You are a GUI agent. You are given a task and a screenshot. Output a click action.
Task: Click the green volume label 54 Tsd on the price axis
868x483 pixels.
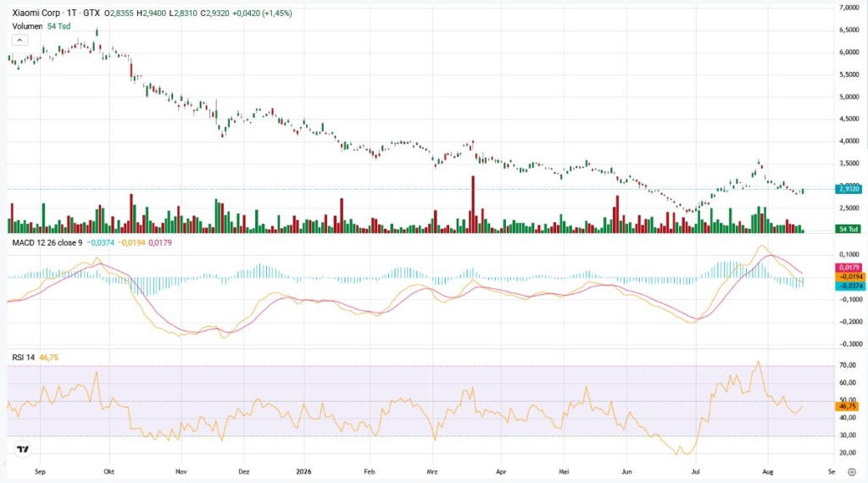click(848, 229)
